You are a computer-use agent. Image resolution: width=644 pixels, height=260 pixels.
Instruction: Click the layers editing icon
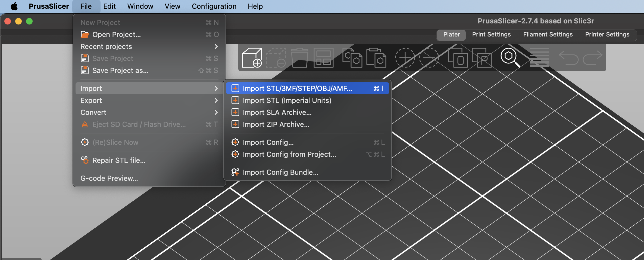(539, 57)
